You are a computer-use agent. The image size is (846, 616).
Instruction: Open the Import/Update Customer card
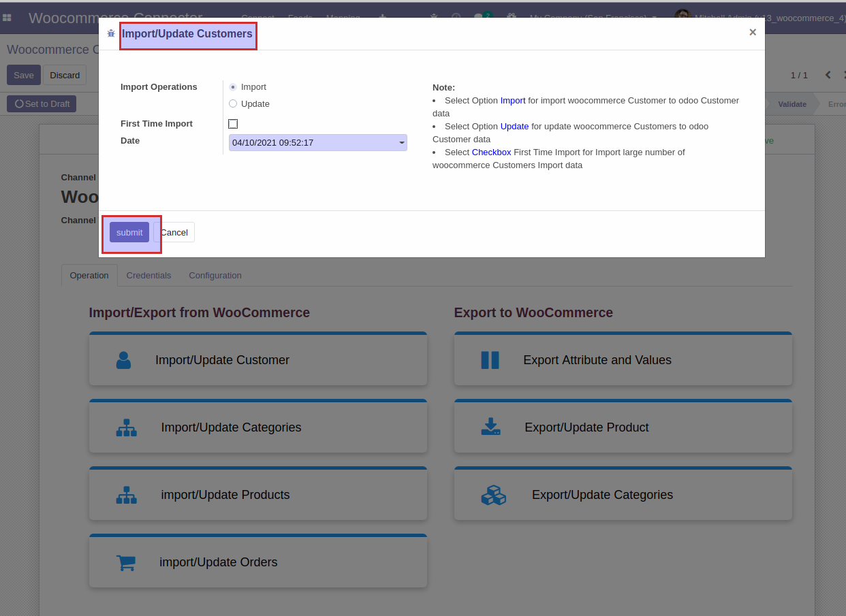click(x=258, y=359)
